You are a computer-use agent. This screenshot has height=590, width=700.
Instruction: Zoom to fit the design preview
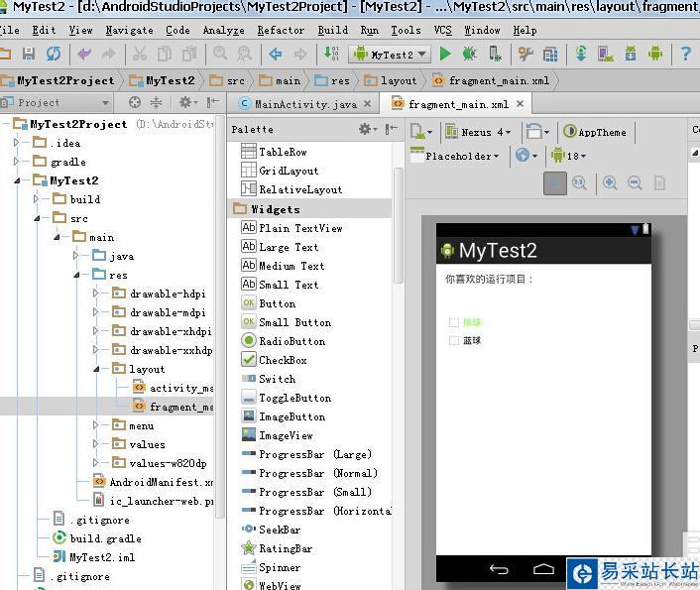(x=555, y=183)
